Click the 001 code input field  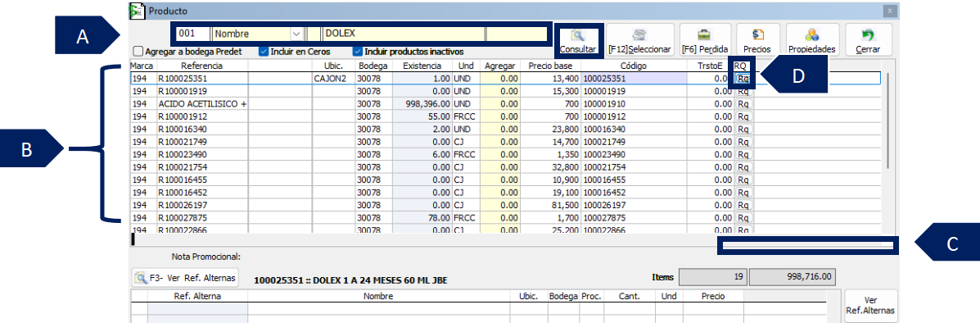[193, 34]
